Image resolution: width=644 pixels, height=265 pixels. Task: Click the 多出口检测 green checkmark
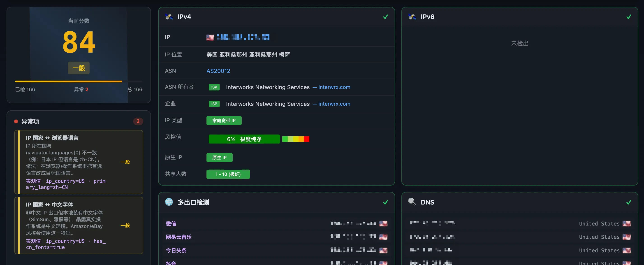pos(385,202)
